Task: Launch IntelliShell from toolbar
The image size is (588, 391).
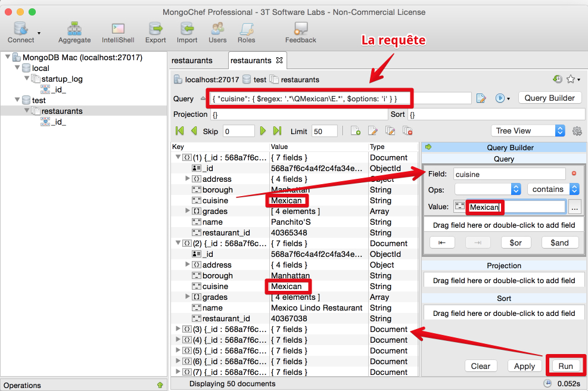Action: (x=118, y=32)
